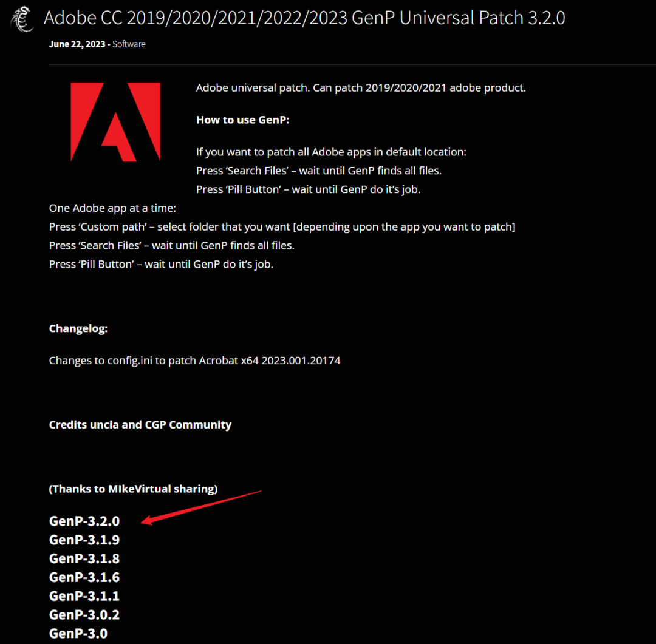
Task: Click the site logo beside the post title
Action: tap(23, 19)
